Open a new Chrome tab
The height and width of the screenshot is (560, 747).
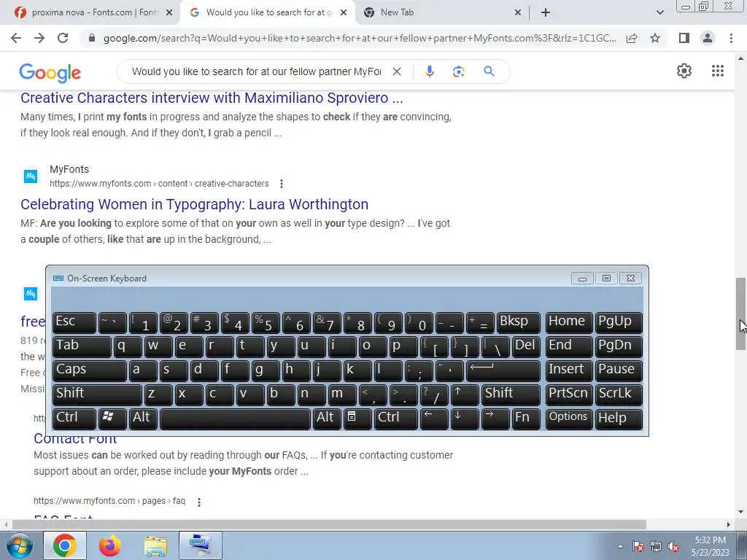point(546,12)
